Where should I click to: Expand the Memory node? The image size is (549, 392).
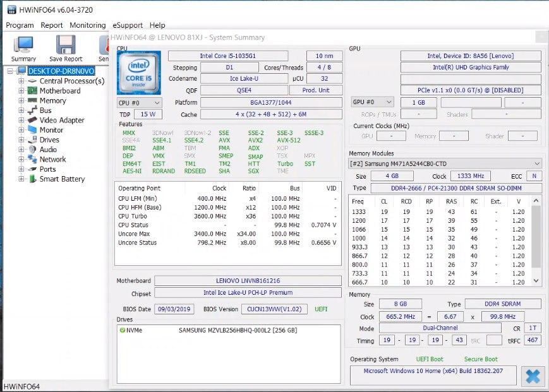click(x=21, y=100)
